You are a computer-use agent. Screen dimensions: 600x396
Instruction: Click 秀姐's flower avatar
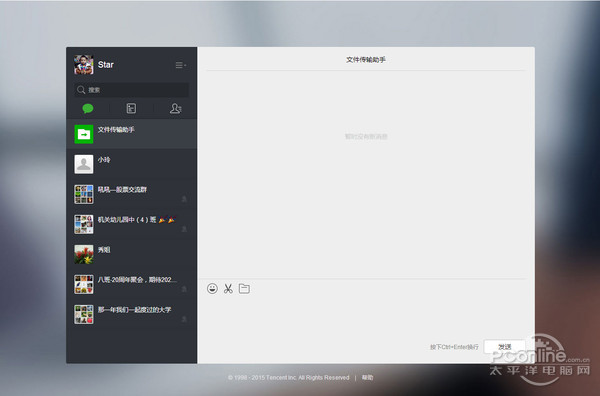point(84,254)
